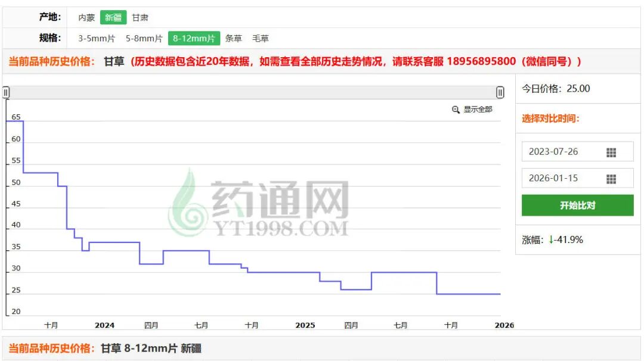Choose the 毛草 specification
Image resolution: width=644 pixels, height=361 pixels.
point(261,39)
